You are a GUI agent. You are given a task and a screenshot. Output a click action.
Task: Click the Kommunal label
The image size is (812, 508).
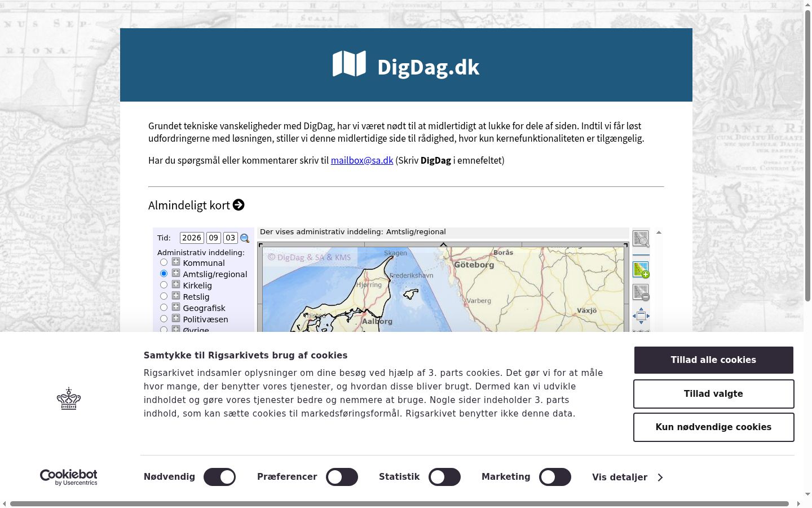pos(204,263)
